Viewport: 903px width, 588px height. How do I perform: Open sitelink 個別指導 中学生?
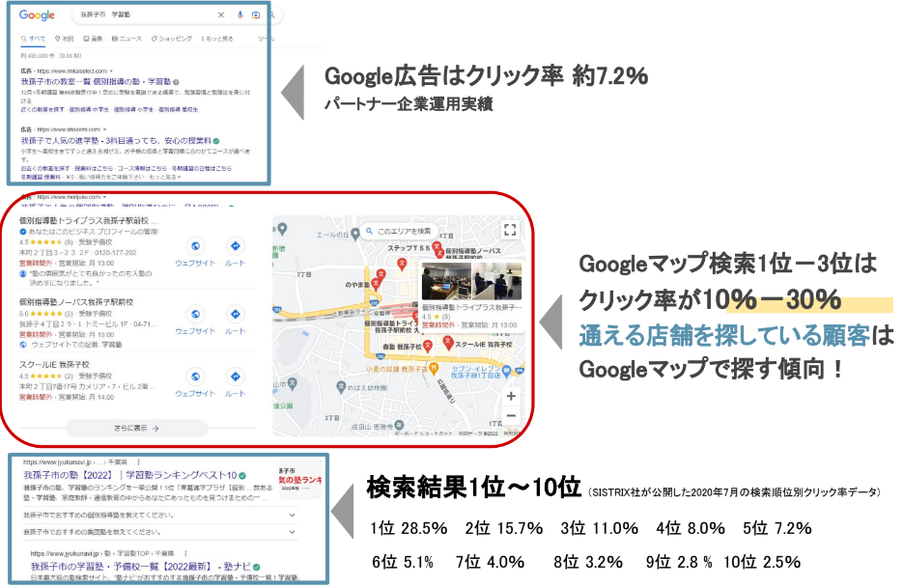pyautogui.click(x=89, y=109)
